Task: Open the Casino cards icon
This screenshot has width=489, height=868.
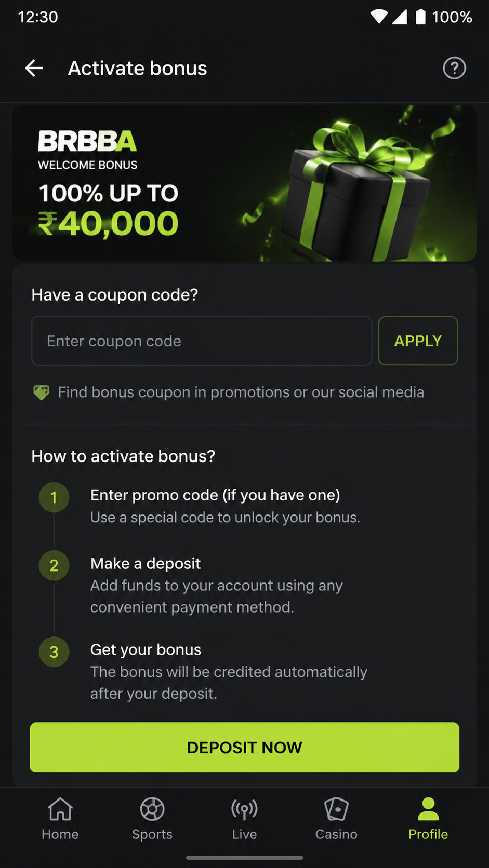Action: (x=336, y=809)
